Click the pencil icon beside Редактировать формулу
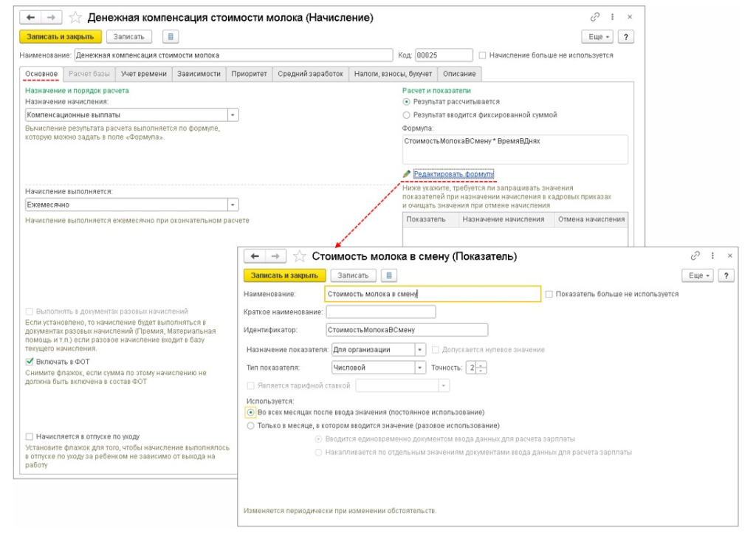756x536 pixels. (x=407, y=174)
